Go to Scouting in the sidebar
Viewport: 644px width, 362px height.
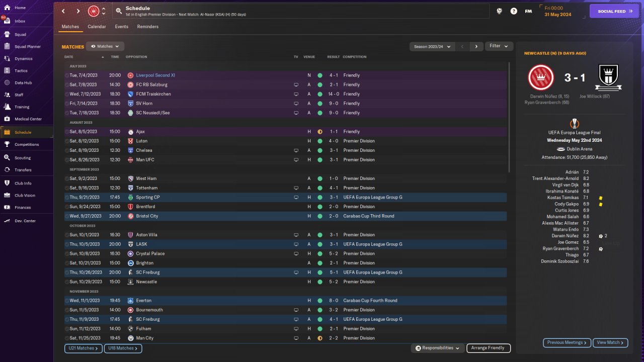click(x=23, y=158)
